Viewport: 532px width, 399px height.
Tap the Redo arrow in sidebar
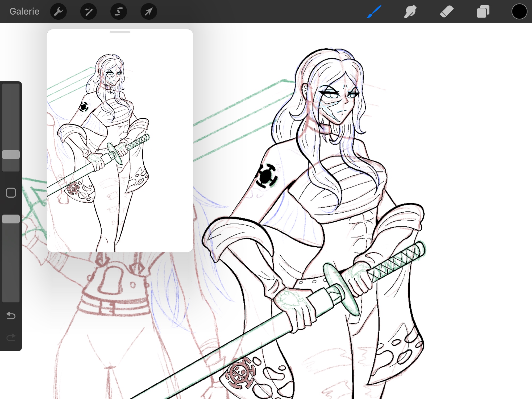[11, 338]
